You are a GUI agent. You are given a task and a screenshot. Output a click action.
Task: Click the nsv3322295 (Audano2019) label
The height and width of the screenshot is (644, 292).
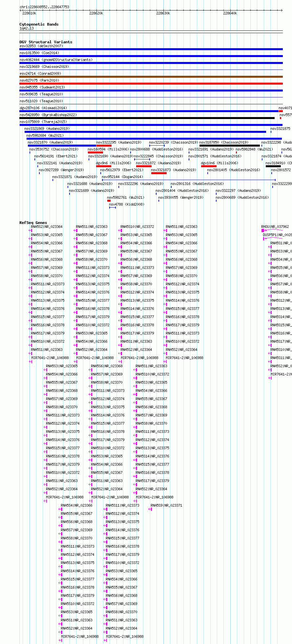click(119, 142)
